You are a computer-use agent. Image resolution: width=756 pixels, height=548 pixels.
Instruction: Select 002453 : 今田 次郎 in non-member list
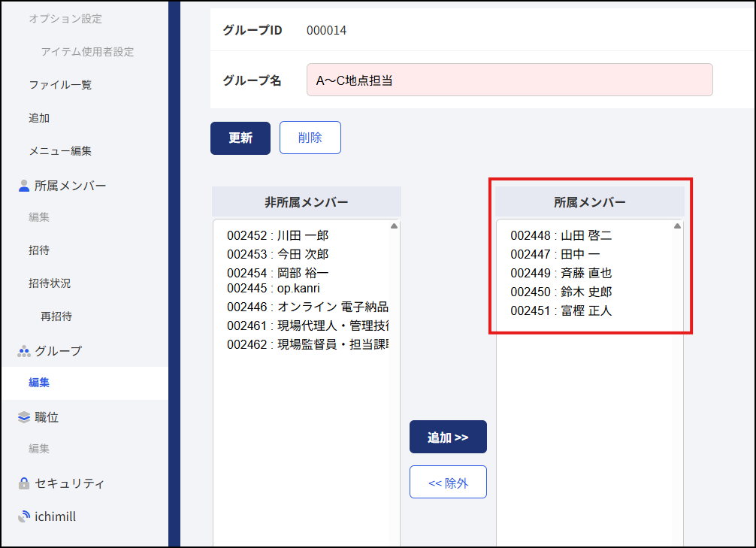(278, 254)
